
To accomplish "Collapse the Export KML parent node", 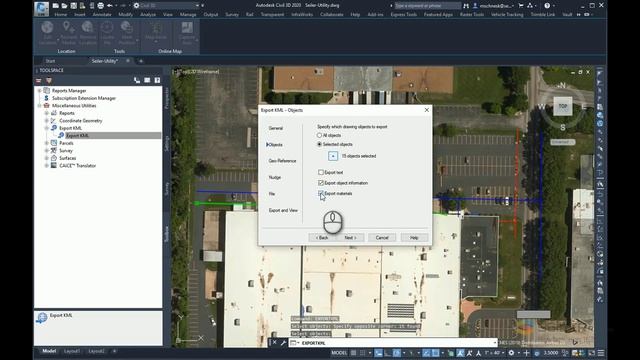I will 47,128.
